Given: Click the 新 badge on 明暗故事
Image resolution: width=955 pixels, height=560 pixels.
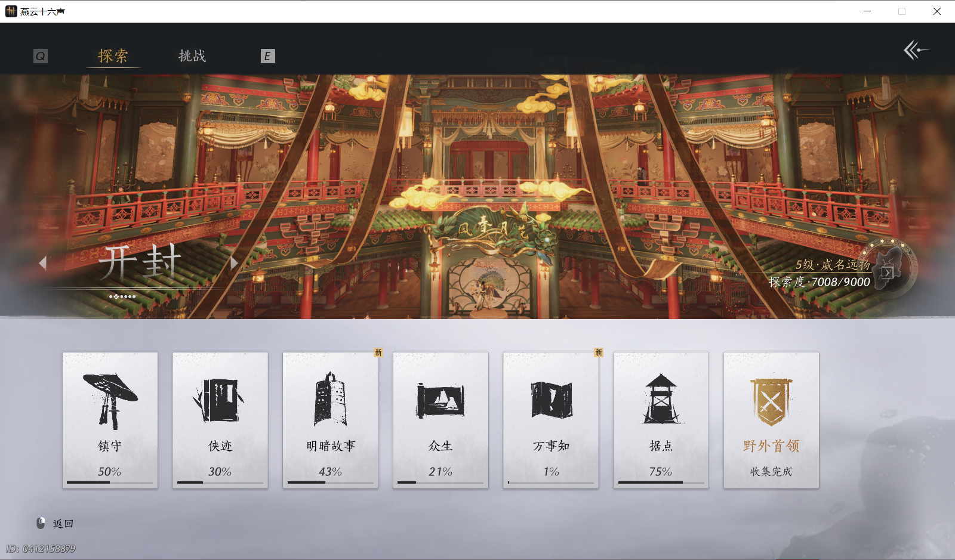Looking at the screenshot, I should pos(380,352).
